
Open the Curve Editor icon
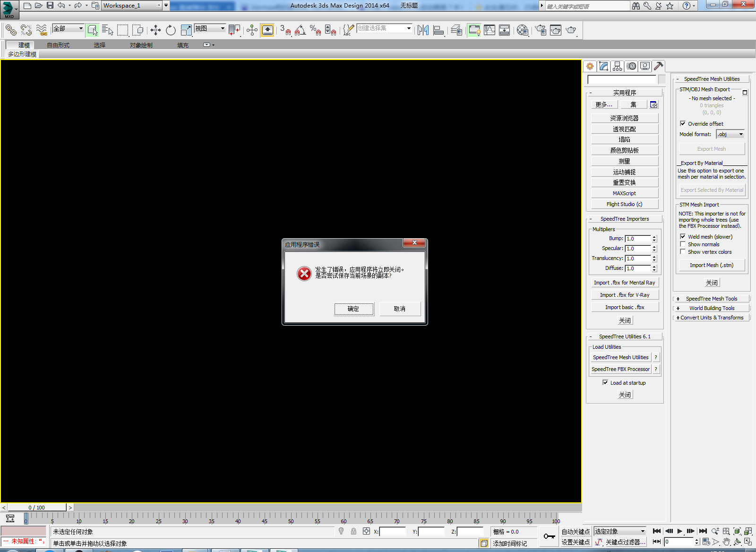coord(490,30)
